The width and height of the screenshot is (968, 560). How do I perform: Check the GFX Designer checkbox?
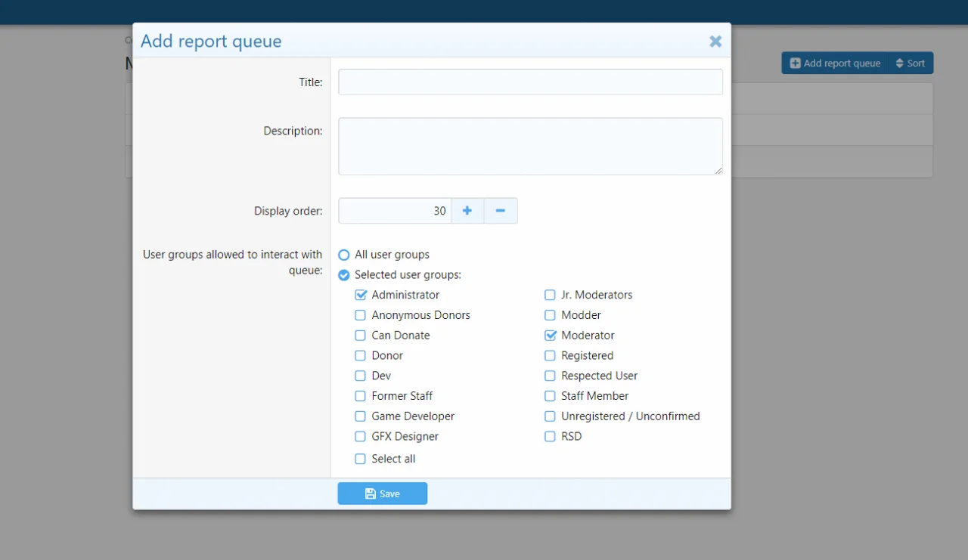coord(361,437)
